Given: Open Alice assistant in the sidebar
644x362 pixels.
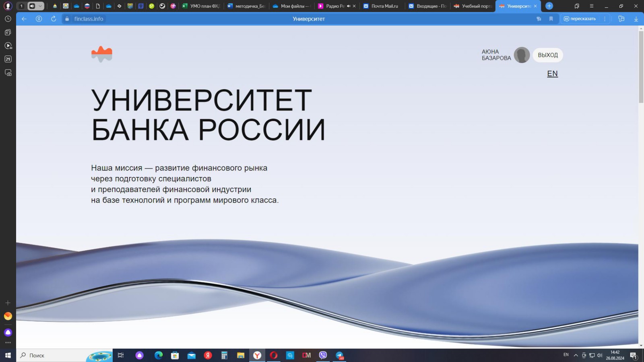Looking at the screenshot, I should pyautogui.click(x=8, y=332).
